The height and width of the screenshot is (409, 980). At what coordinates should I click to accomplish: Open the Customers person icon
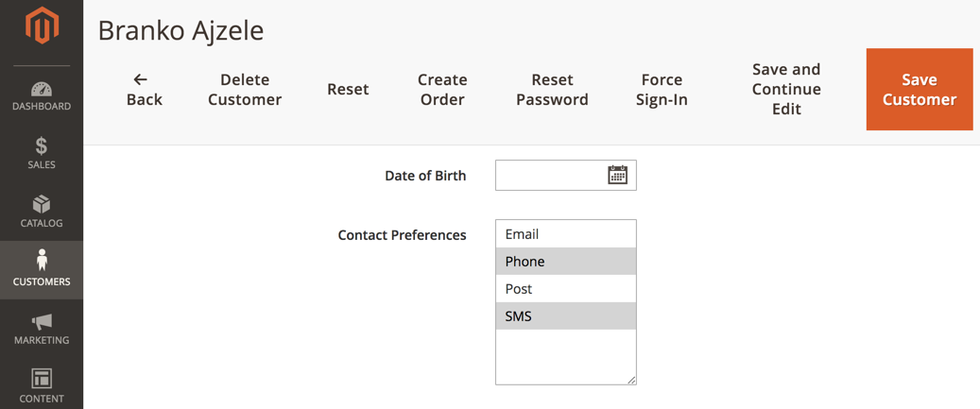[42, 261]
